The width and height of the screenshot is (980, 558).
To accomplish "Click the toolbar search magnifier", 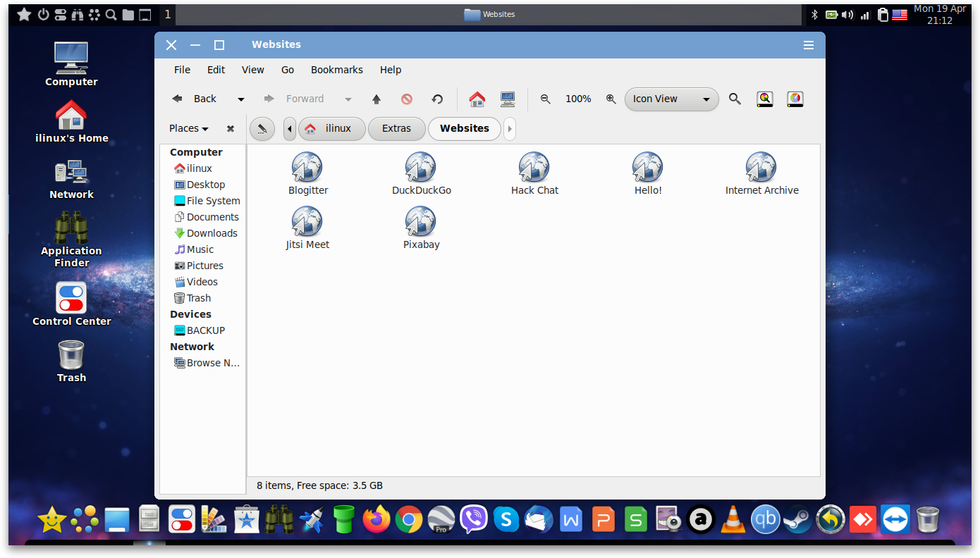I will pos(735,99).
